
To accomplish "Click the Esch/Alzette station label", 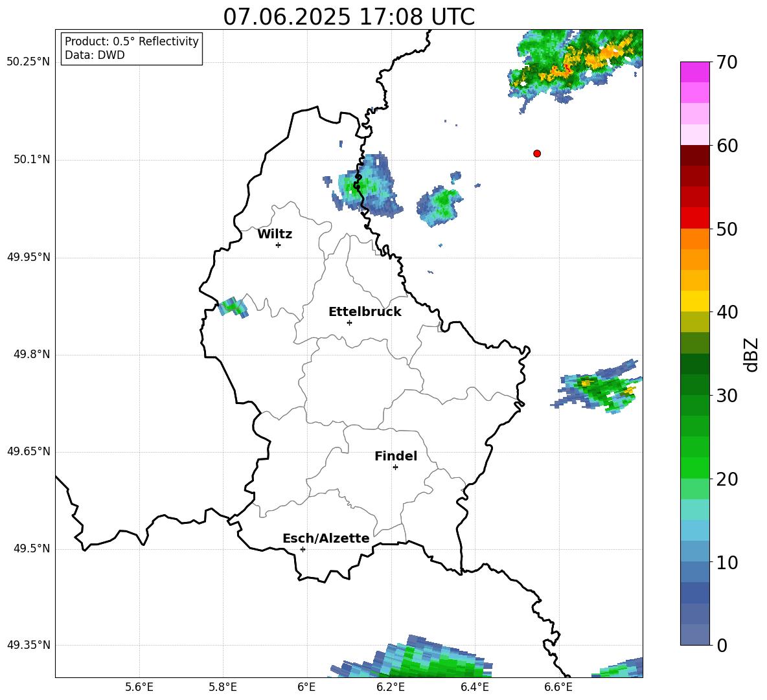I will (x=326, y=538).
